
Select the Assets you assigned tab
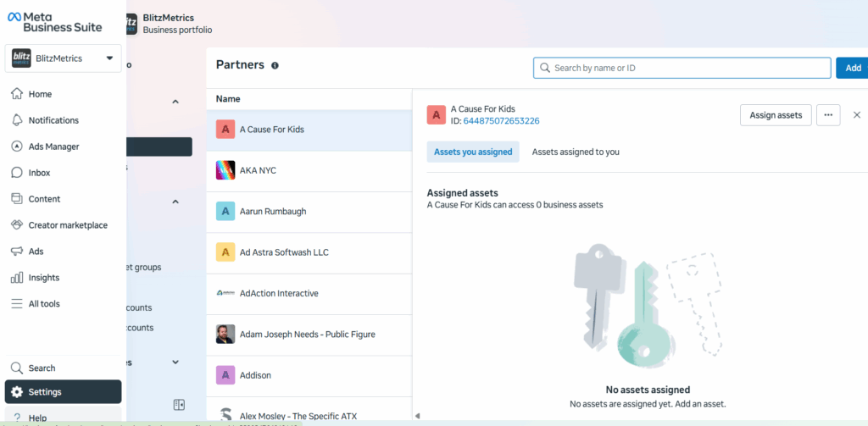pos(472,152)
